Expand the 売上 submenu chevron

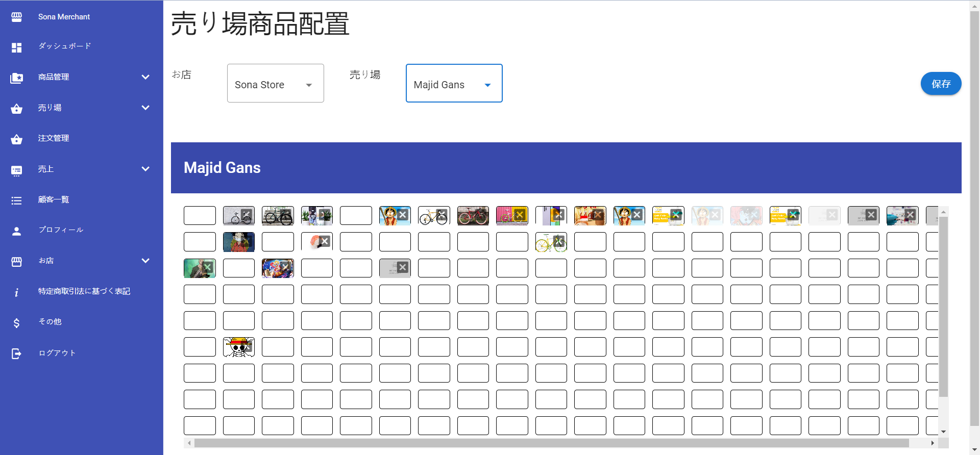(145, 169)
